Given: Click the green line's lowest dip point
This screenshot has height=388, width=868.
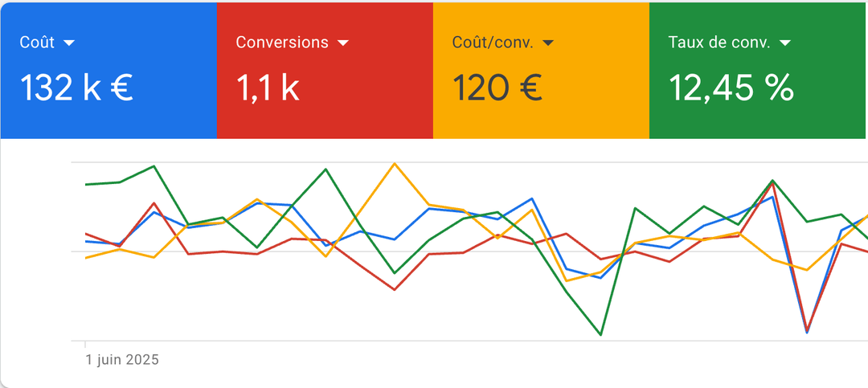Looking at the screenshot, I should pyautogui.click(x=600, y=334).
